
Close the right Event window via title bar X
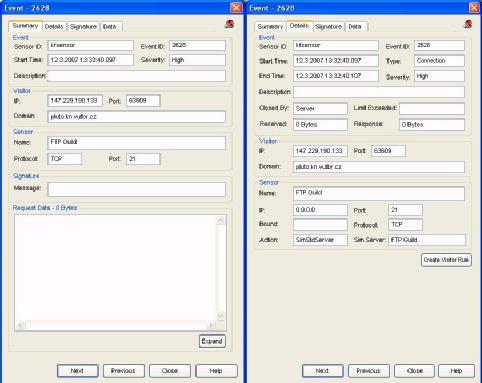[x=474, y=8]
